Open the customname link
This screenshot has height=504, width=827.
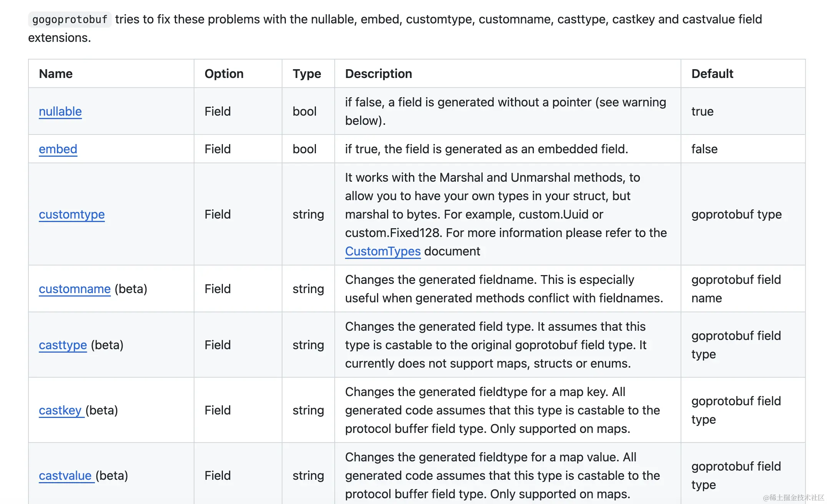coord(75,289)
